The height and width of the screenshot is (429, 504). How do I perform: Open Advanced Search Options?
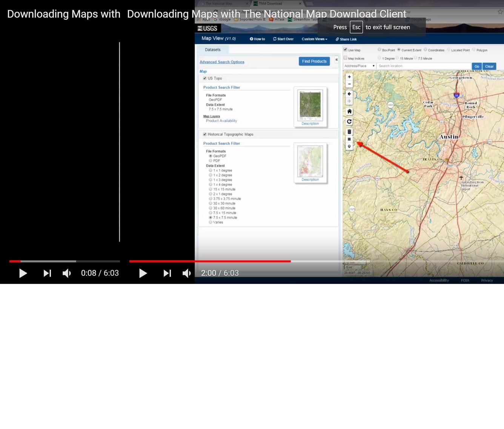click(x=222, y=62)
